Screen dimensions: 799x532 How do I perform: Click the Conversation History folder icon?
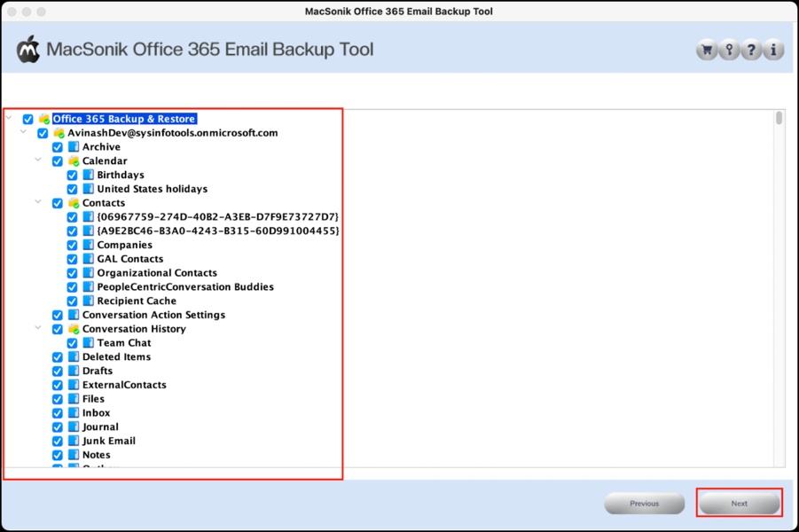coord(74,329)
